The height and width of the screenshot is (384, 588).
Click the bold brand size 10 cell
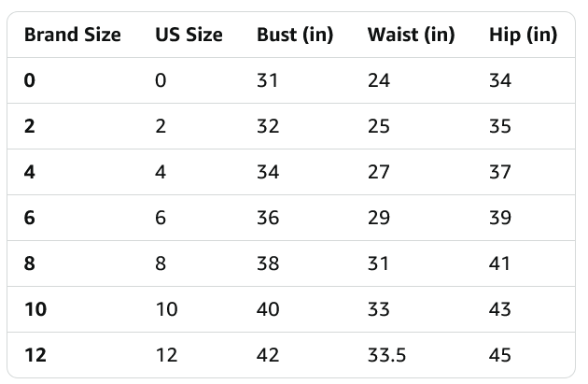coord(35,309)
